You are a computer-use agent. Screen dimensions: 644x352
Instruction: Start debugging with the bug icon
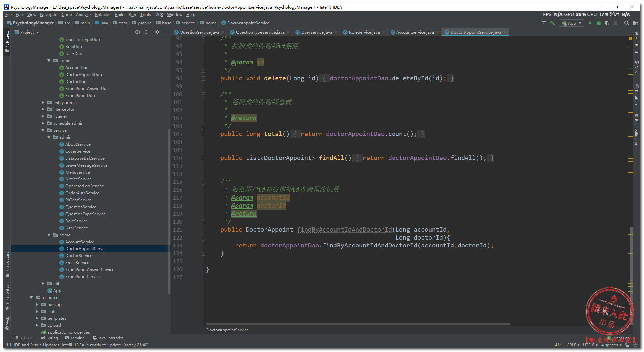coord(598,23)
